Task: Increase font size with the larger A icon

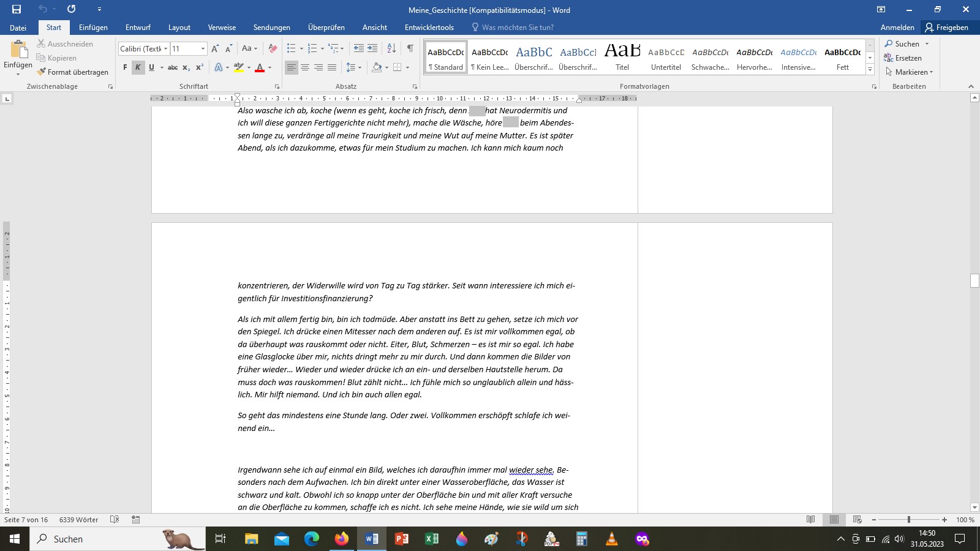Action: (x=215, y=48)
